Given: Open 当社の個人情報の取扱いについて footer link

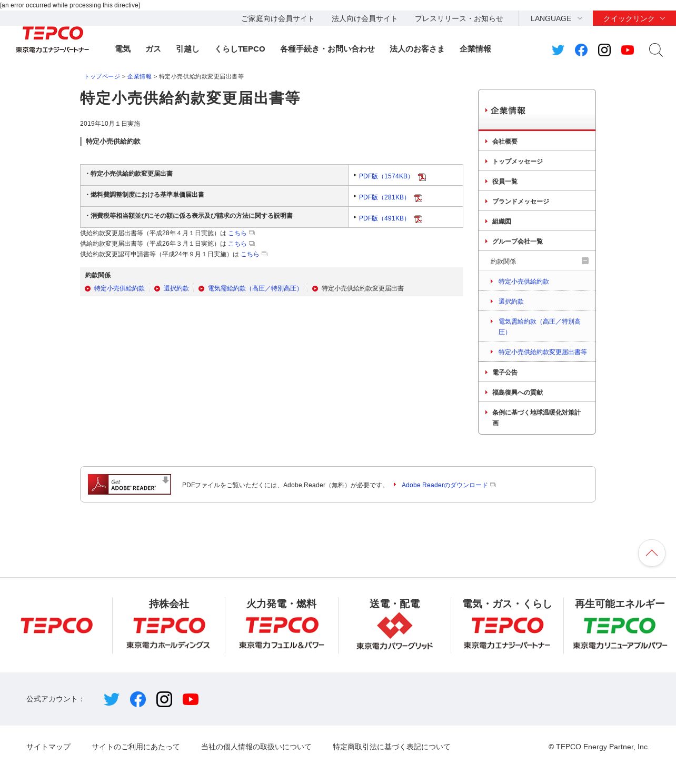Looking at the screenshot, I should [256, 747].
